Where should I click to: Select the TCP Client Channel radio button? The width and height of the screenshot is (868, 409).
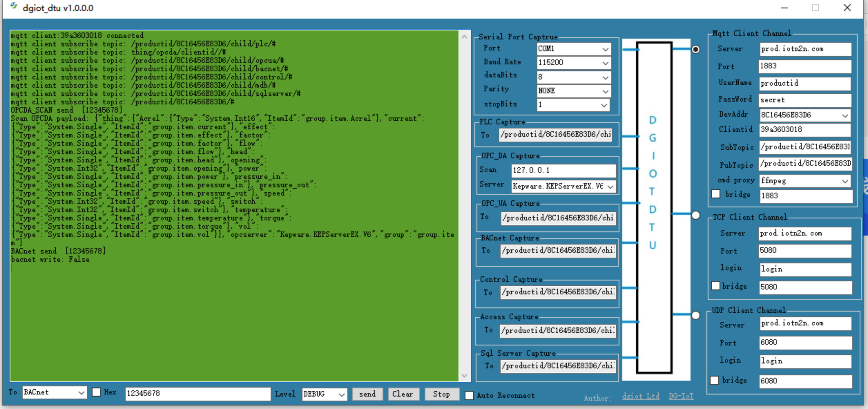pyautogui.click(x=695, y=216)
